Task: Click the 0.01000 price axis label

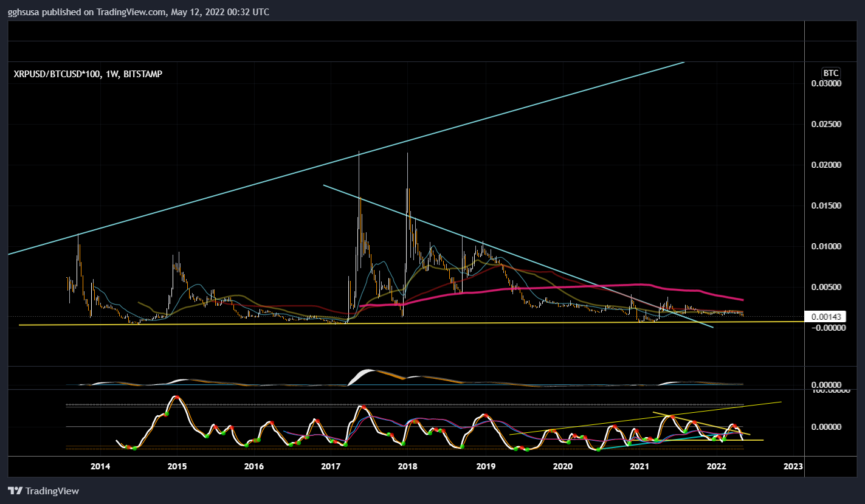Action: (x=827, y=246)
